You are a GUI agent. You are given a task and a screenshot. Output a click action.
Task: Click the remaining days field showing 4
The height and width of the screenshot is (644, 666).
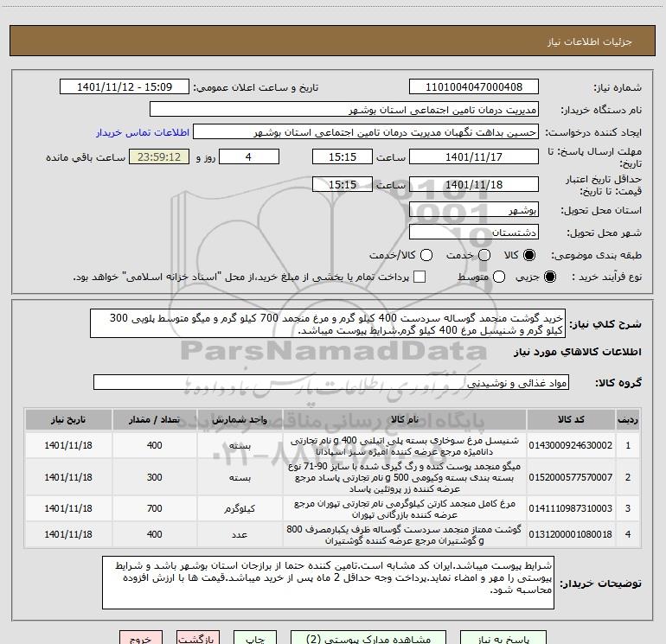(249, 156)
